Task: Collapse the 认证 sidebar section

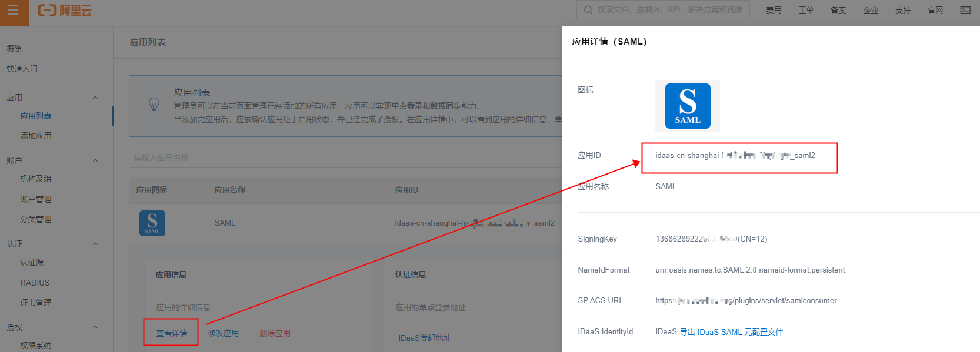Action: (x=95, y=244)
